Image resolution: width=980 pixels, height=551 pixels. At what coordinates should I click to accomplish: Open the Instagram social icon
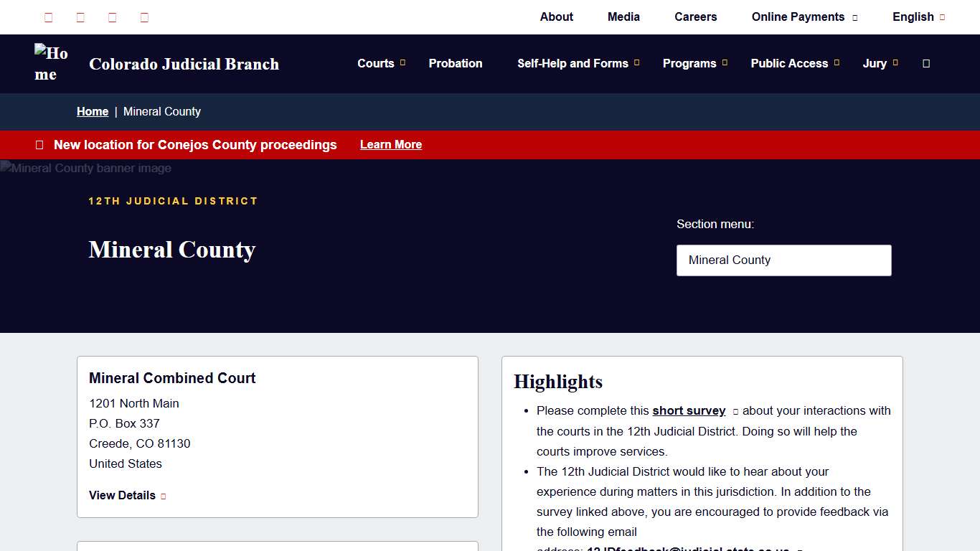click(143, 17)
